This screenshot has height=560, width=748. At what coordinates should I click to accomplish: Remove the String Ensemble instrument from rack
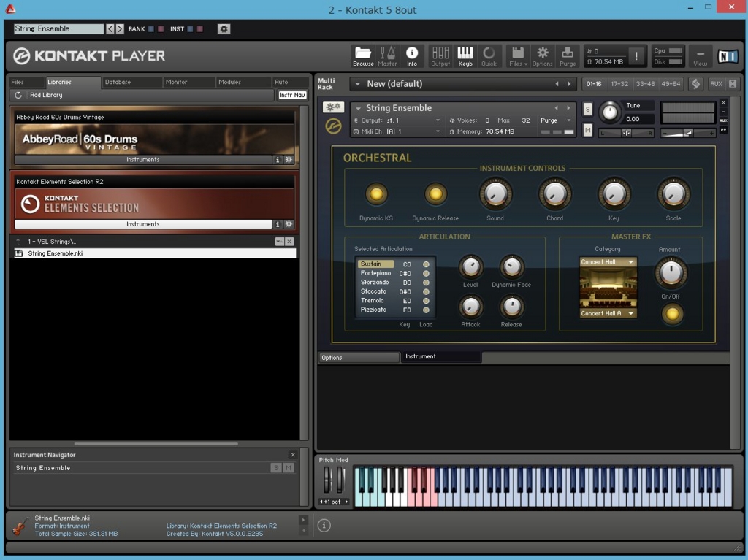tap(723, 102)
